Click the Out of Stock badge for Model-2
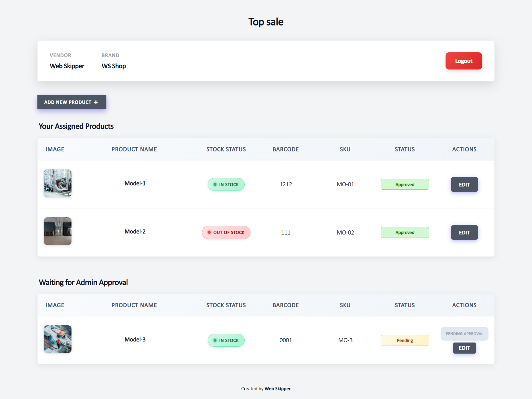 (x=226, y=233)
